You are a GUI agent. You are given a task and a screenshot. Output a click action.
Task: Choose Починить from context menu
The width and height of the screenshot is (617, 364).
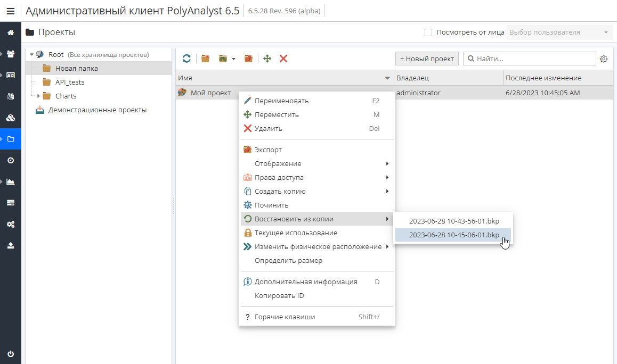317,205
